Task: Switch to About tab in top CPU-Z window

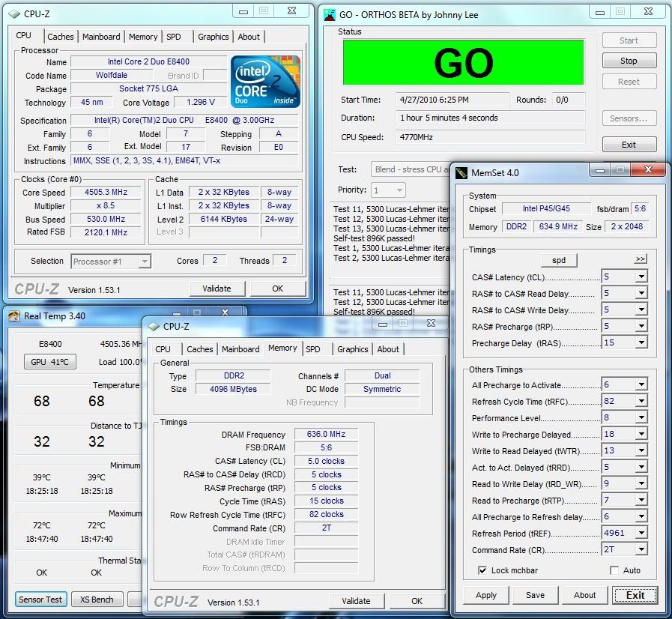Action: pyautogui.click(x=249, y=37)
